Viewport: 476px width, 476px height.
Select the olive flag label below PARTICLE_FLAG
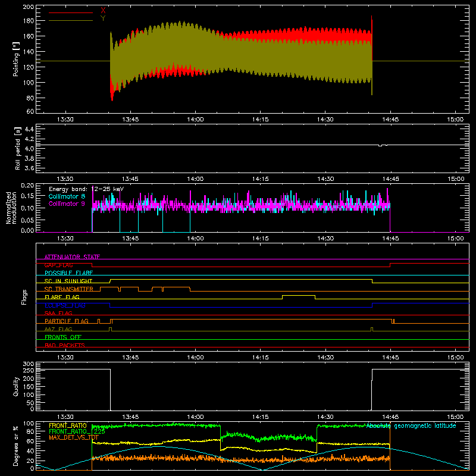point(58,329)
